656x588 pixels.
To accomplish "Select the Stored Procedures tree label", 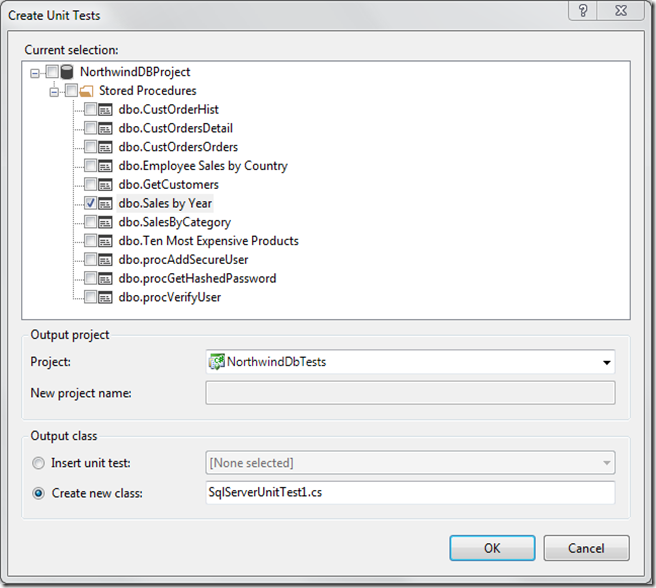I will [148, 91].
